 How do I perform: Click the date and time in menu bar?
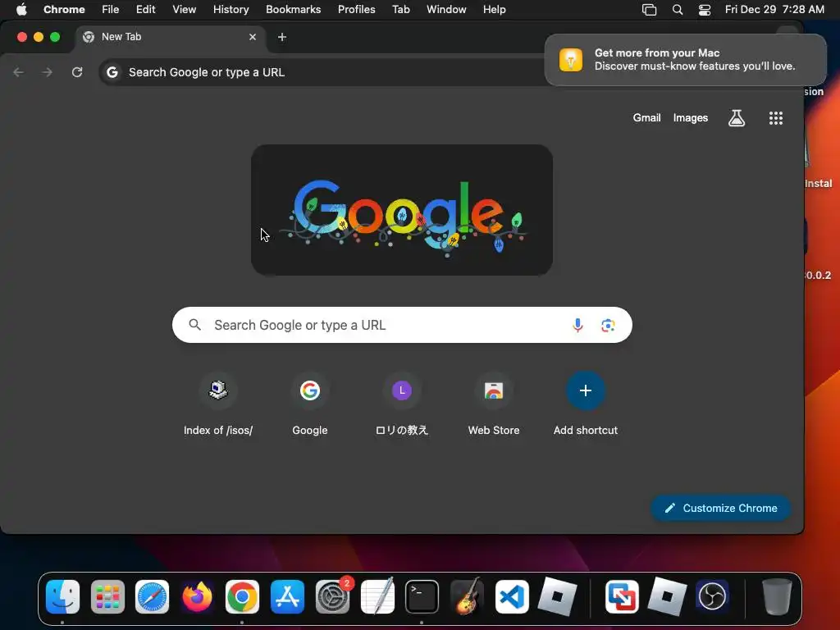coord(774,9)
